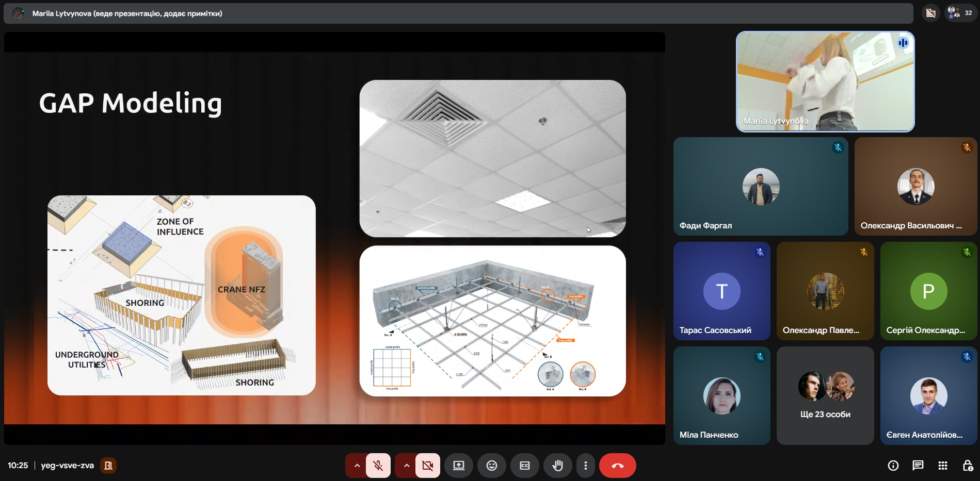This screenshot has height=481, width=980.
Task: Select the Тарас Сасовський participant tile
Action: [x=721, y=291]
